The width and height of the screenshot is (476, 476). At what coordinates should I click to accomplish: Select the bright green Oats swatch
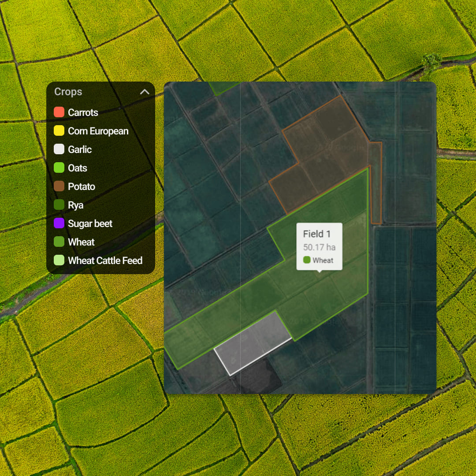59,168
